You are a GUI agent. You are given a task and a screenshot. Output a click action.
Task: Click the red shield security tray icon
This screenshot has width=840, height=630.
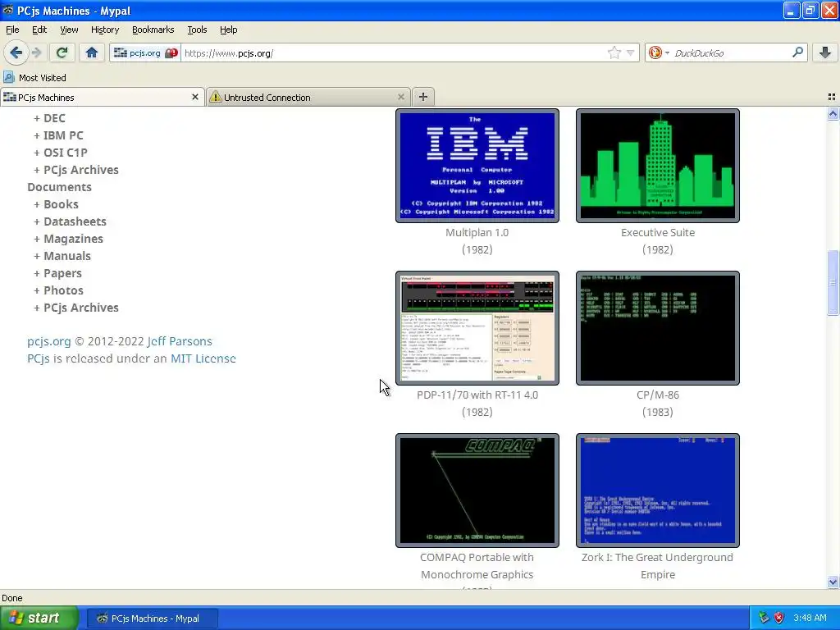pyautogui.click(x=779, y=618)
